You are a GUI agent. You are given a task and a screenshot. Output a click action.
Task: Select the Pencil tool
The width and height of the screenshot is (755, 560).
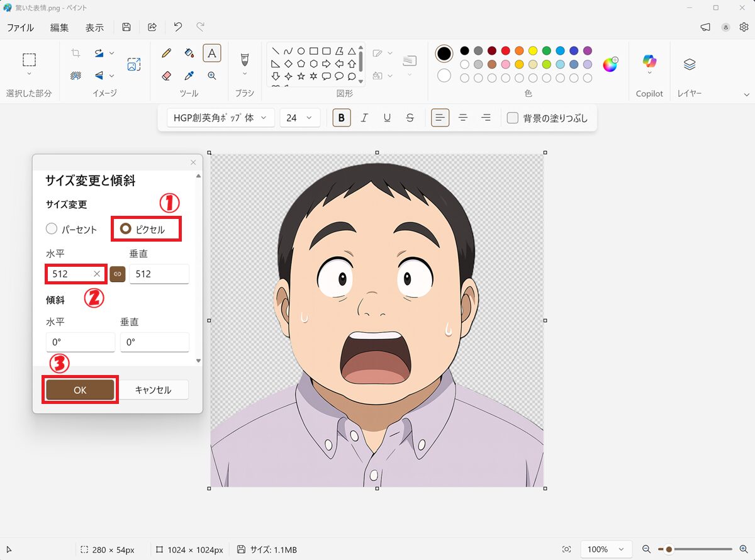pyautogui.click(x=166, y=53)
